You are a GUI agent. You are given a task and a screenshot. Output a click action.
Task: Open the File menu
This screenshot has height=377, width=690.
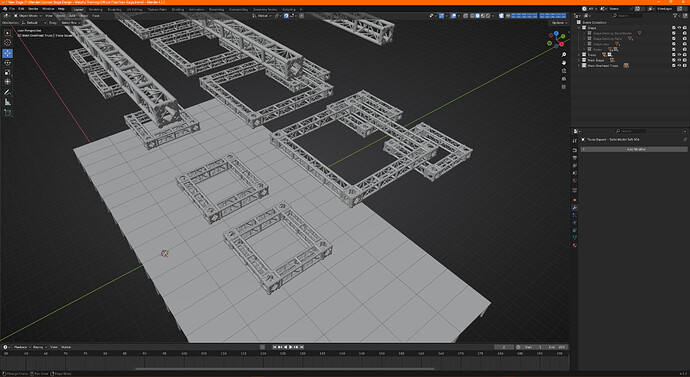(12, 9)
